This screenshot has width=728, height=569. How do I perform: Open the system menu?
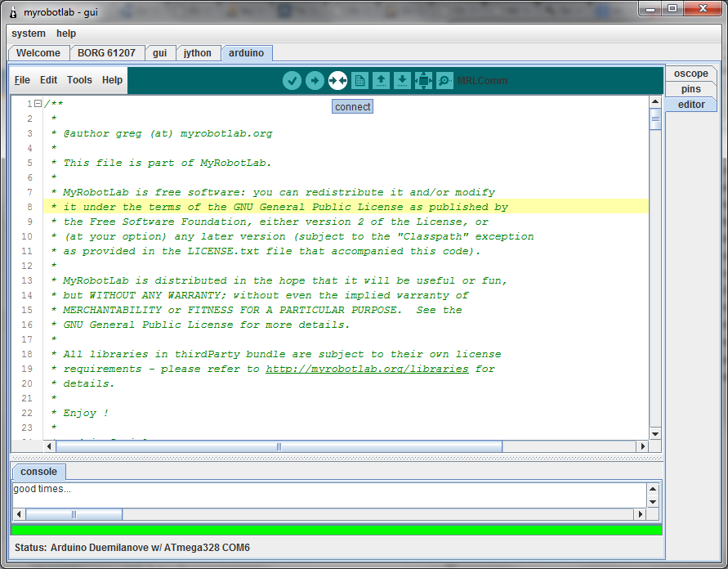tap(29, 34)
